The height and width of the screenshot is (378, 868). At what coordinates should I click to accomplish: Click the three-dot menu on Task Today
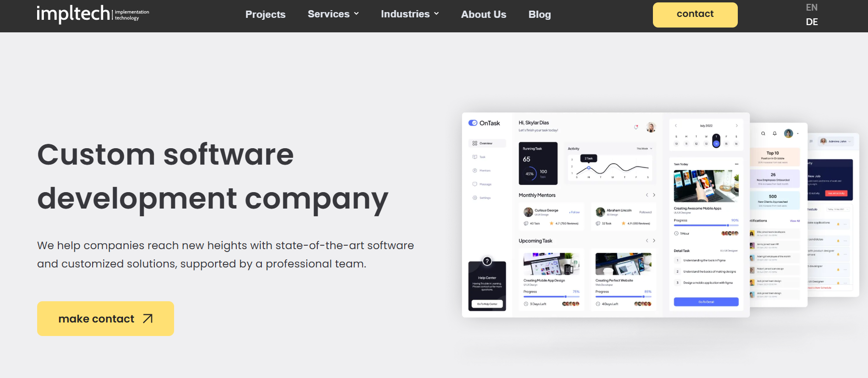736,164
